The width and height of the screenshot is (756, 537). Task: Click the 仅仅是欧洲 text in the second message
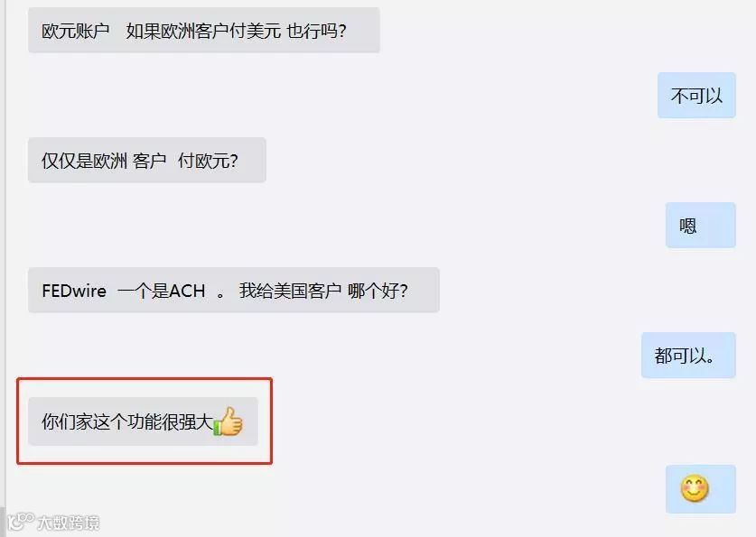pos(84,161)
